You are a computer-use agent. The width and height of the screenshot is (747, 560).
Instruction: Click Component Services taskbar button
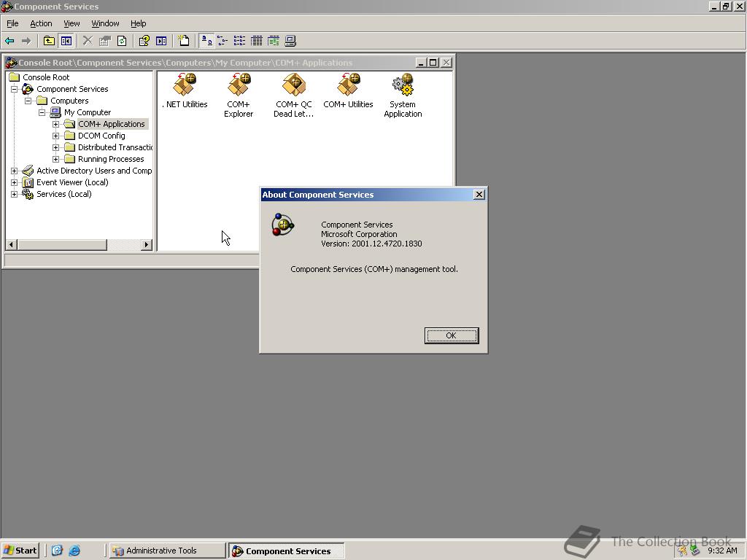click(x=286, y=551)
